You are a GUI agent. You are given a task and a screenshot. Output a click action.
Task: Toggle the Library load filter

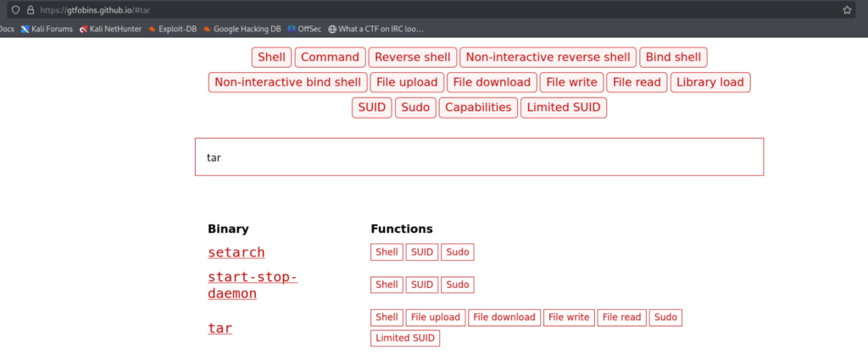(709, 82)
